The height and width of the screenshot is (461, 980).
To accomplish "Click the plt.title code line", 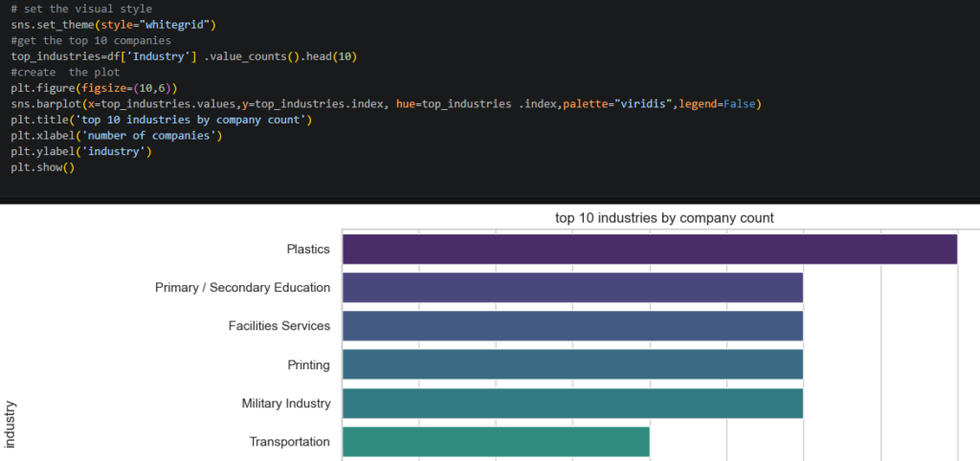I will 161,120.
